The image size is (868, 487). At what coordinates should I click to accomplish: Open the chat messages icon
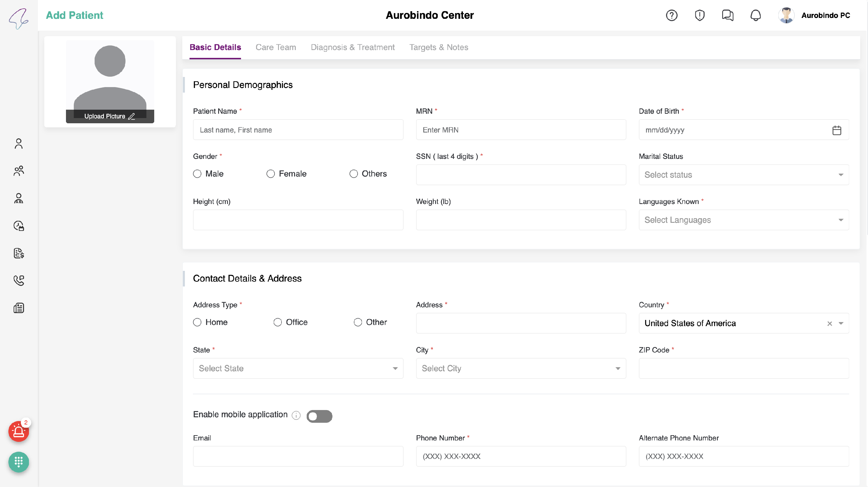[x=727, y=15]
